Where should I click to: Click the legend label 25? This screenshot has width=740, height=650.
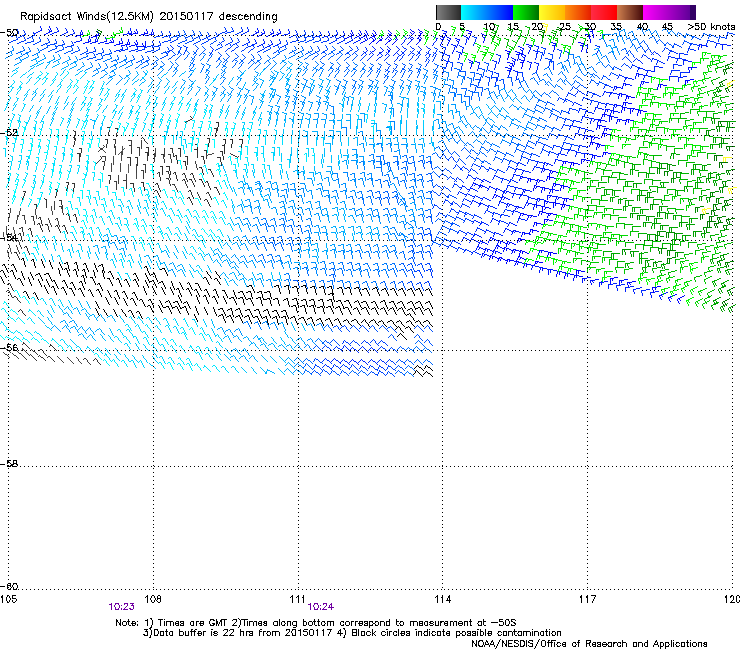point(564,27)
